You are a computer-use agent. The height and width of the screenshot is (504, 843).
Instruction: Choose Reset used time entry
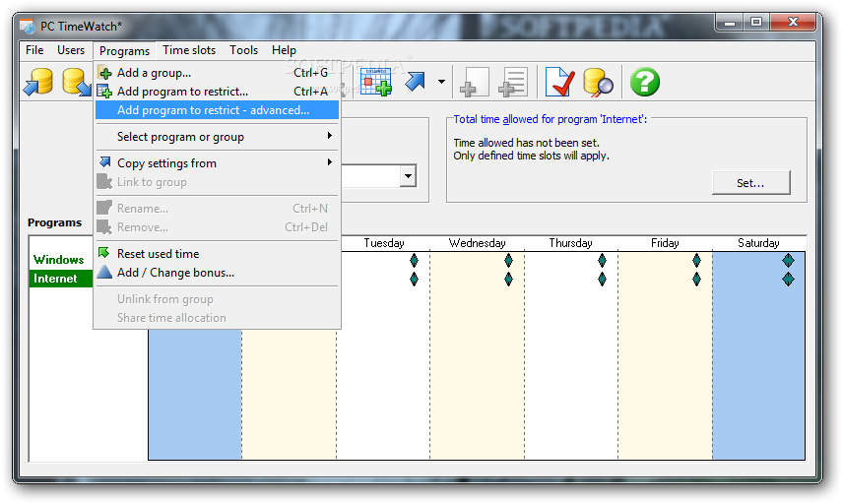pos(218,254)
